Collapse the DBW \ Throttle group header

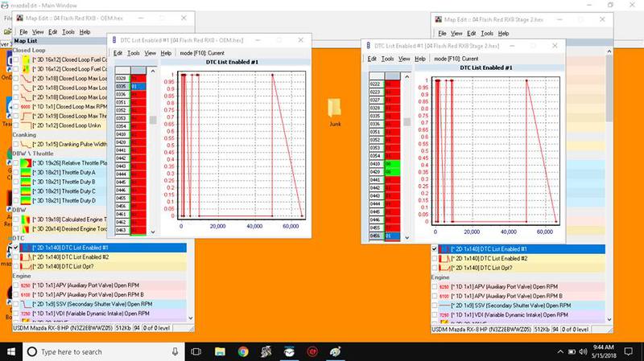[32, 154]
